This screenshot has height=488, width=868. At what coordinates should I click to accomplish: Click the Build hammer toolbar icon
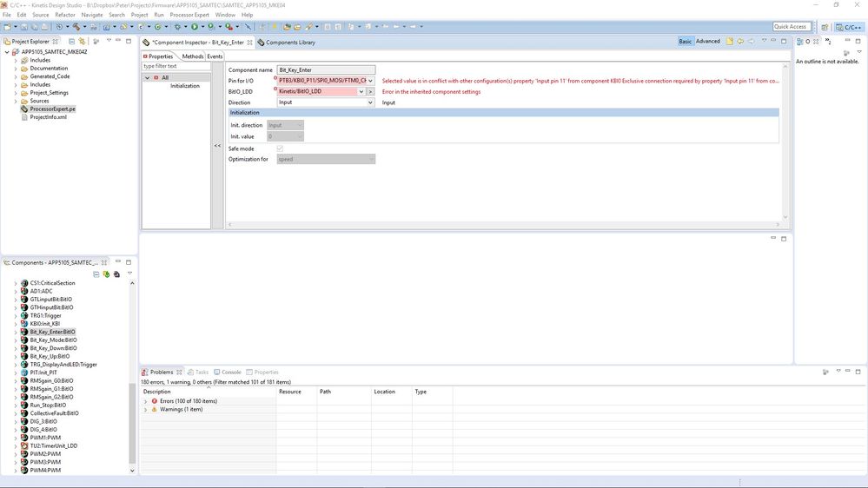(x=76, y=27)
